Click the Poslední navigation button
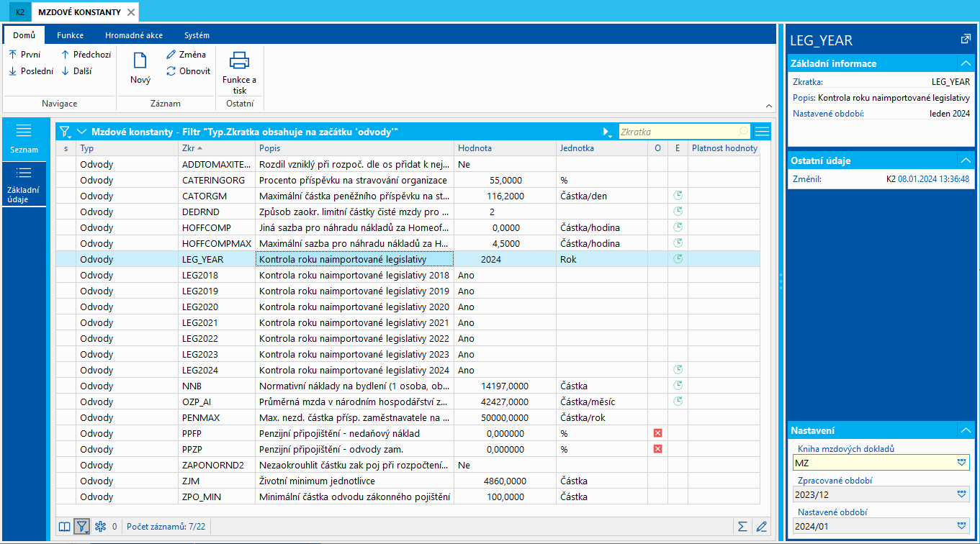Image resolution: width=980 pixels, height=544 pixels. point(31,71)
